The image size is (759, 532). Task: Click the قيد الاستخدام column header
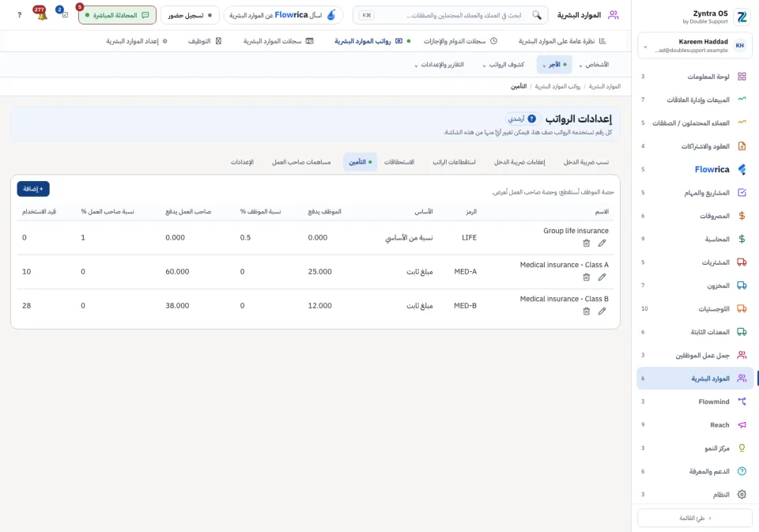click(x=39, y=212)
